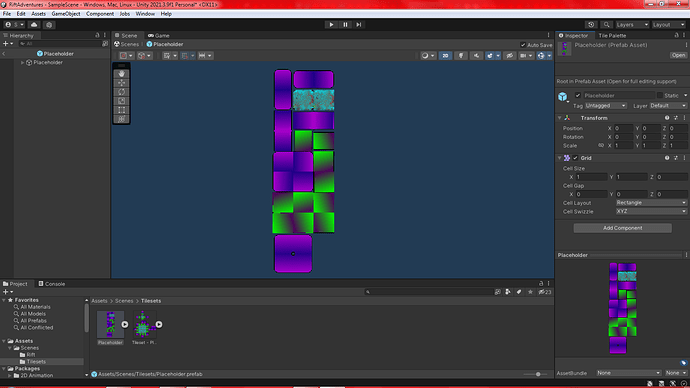Open the Layer dropdown showing Default
The image size is (690, 388).
click(x=668, y=106)
